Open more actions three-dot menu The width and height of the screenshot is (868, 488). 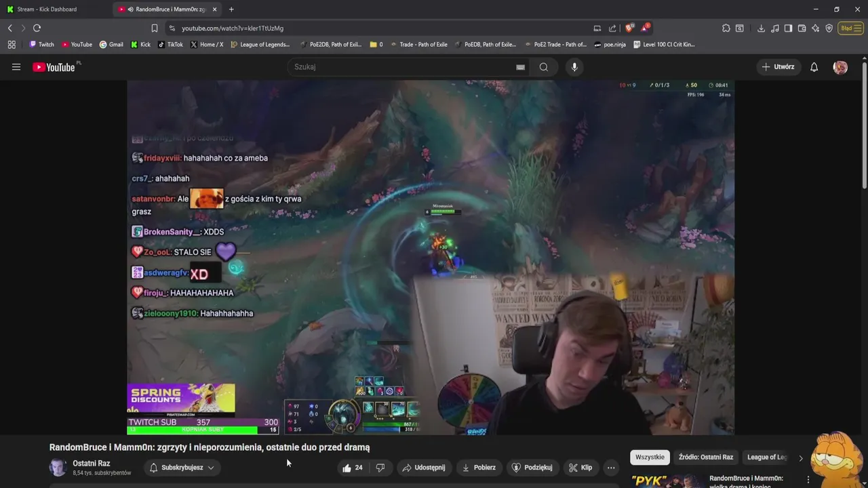pyautogui.click(x=611, y=468)
